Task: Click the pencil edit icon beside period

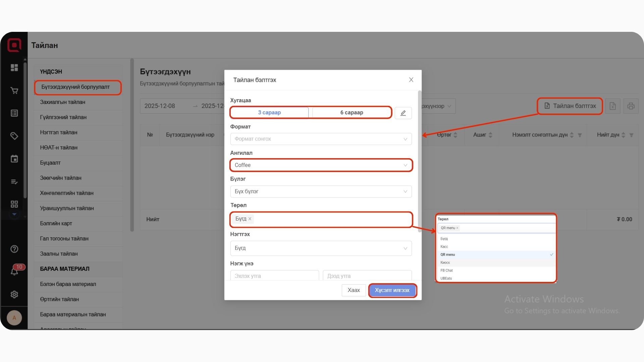Action: tap(403, 113)
